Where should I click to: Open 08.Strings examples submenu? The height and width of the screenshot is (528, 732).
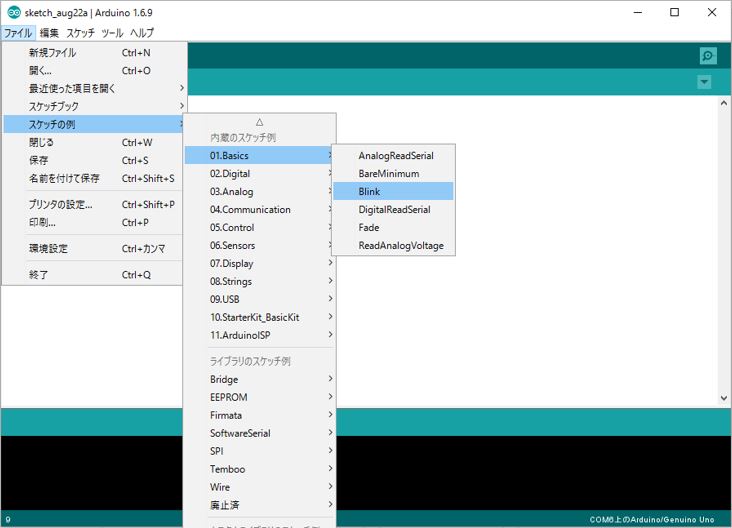[260, 281]
